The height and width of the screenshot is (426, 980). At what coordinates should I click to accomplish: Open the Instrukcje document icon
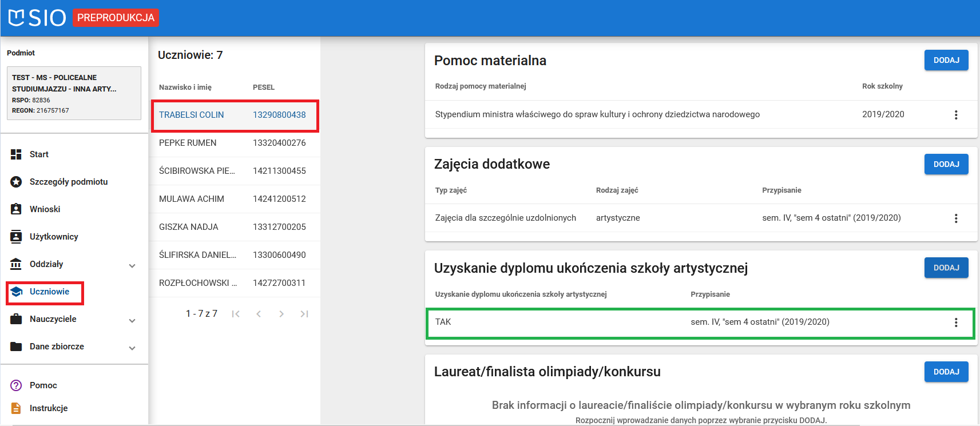pyautogui.click(x=16, y=408)
